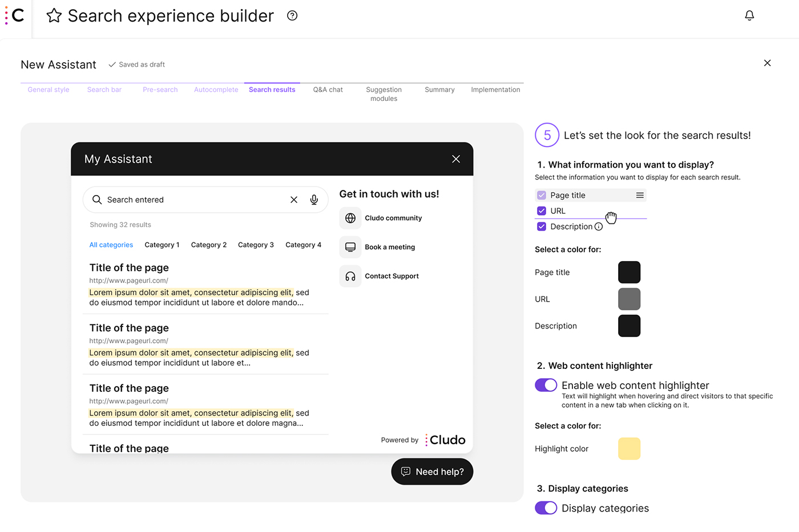Open the Autocomplete tab
799x532 pixels.
(x=216, y=90)
